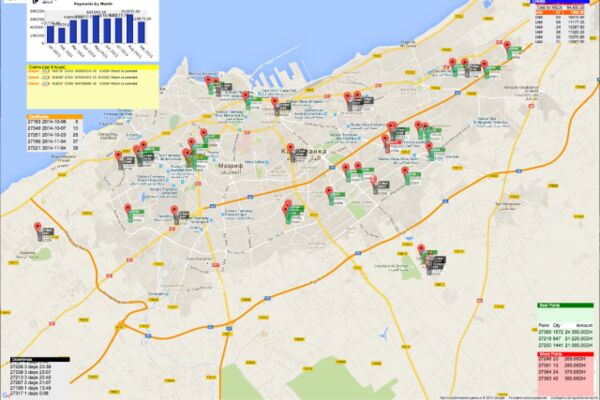Select the 27198 2014-11-04 certificate row
Screen dimensions: 600x400
tap(54, 141)
